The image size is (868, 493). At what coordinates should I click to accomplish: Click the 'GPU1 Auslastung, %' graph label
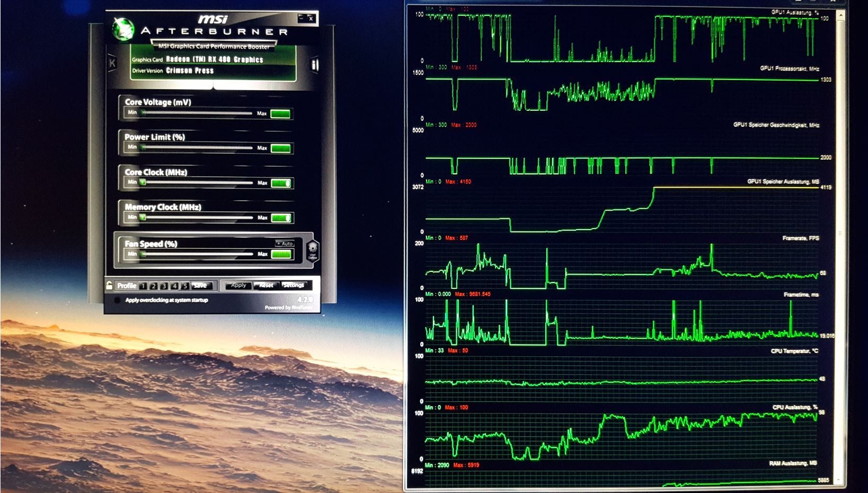pos(795,12)
